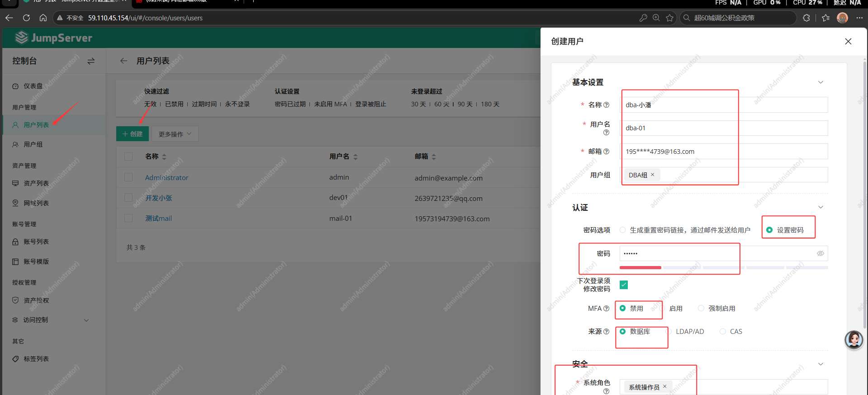Select 设置密码 radio option
The image size is (868, 395).
[x=769, y=230]
